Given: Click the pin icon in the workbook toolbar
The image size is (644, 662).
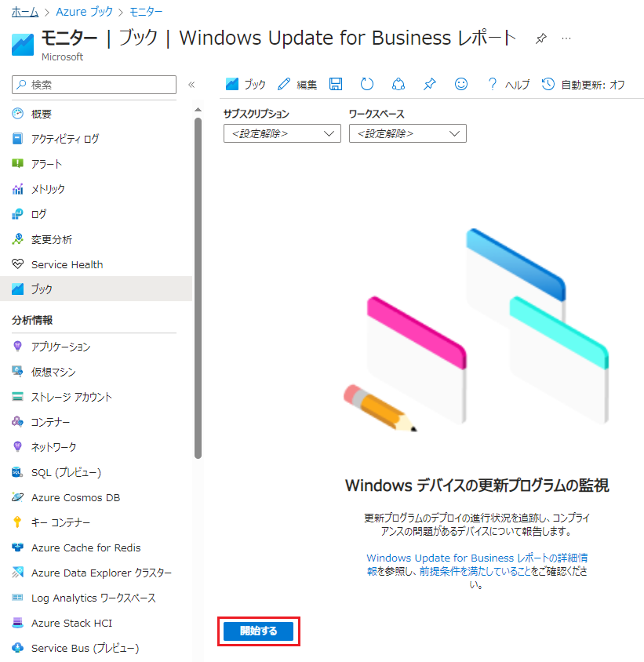Looking at the screenshot, I should [x=430, y=84].
